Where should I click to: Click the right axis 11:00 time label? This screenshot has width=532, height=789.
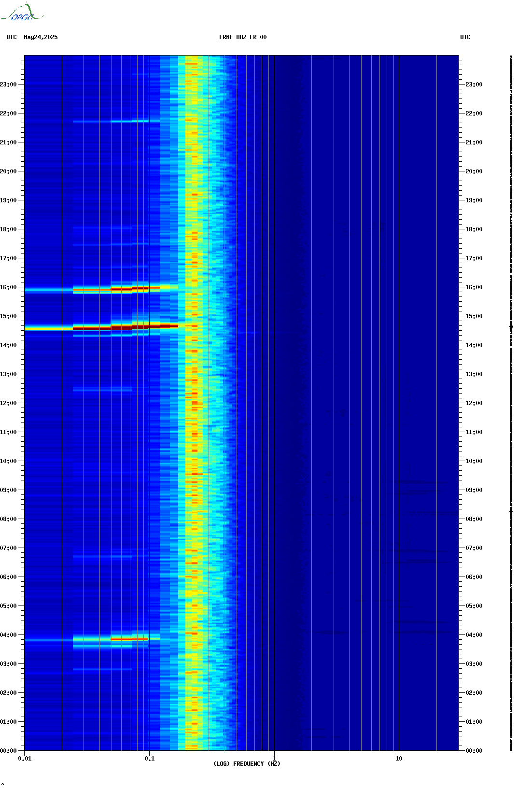(474, 432)
